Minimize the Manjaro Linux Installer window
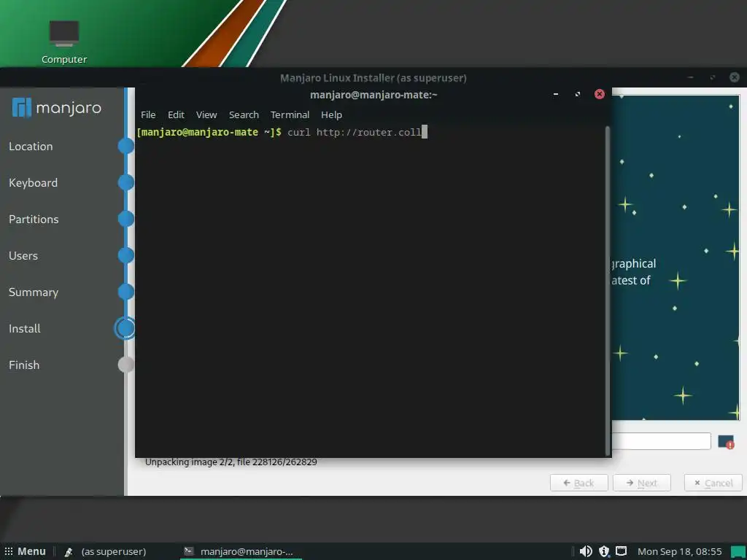The image size is (747, 560). pyautogui.click(x=691, y=77)
